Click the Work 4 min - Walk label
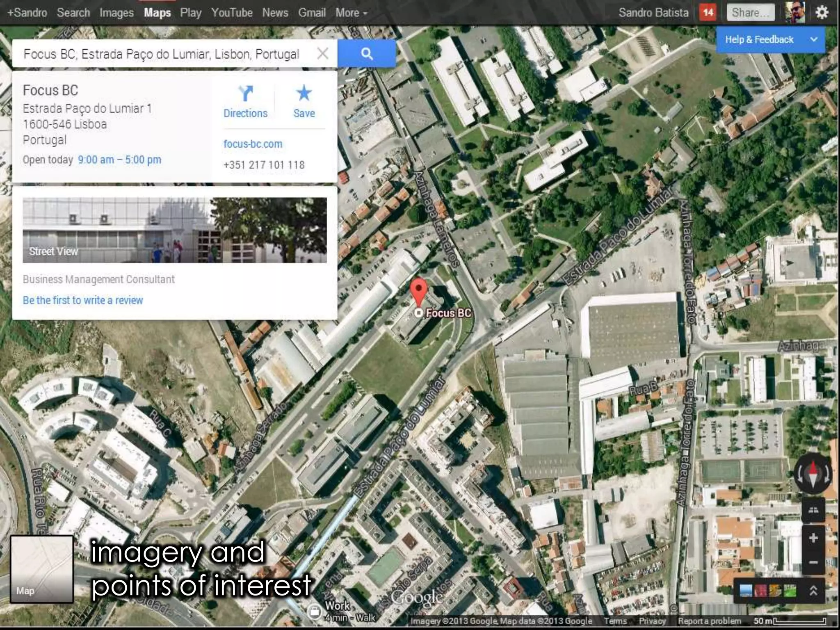 coord(350,611)
